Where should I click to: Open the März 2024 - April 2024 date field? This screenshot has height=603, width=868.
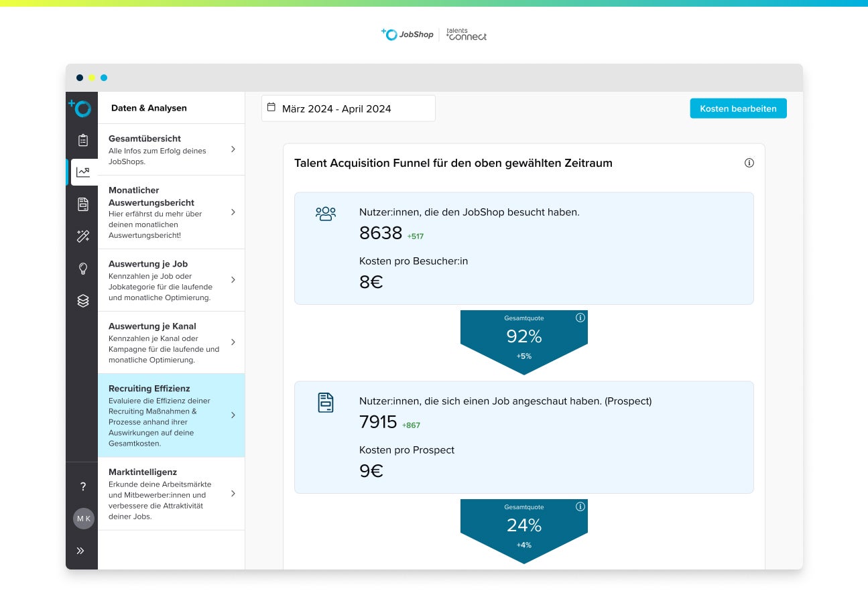click(x=348, y=109)
